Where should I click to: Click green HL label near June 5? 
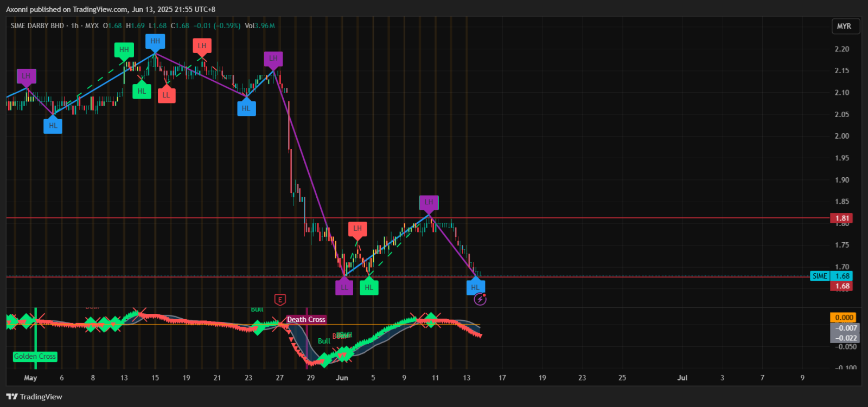click(x=369, y=287)
